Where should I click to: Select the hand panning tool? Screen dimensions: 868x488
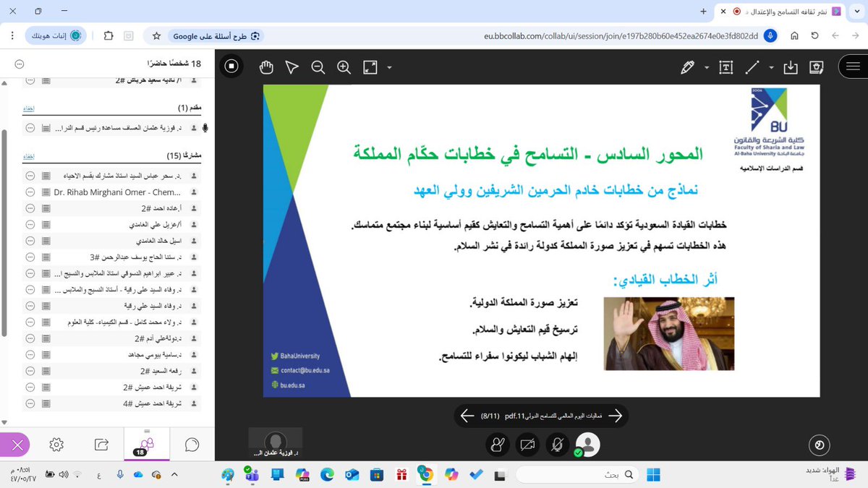coord(266,67)
